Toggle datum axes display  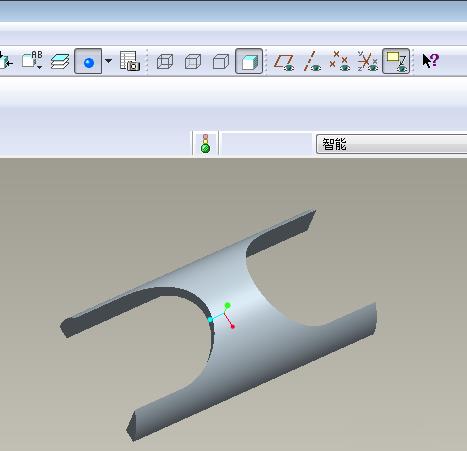click(312, 61)
